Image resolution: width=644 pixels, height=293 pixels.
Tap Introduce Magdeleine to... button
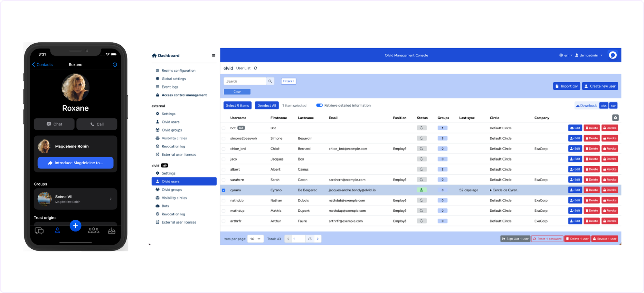pos(75,163)
